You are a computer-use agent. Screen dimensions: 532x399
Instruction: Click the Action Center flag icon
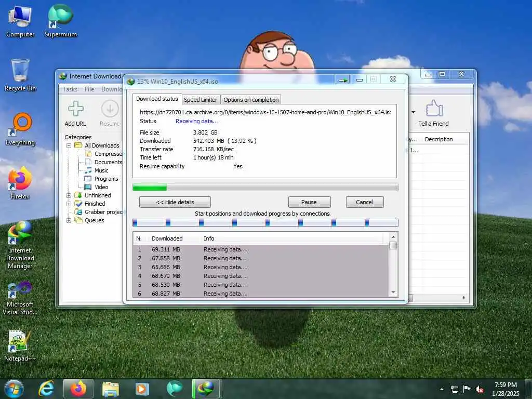click(x=467, y=389)
